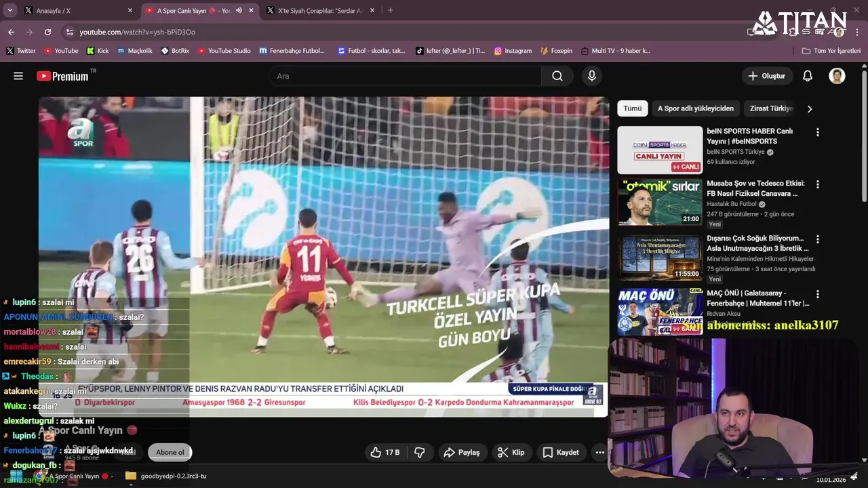Open goodbyedpi folder in taskbar

[x=165, y=476]
